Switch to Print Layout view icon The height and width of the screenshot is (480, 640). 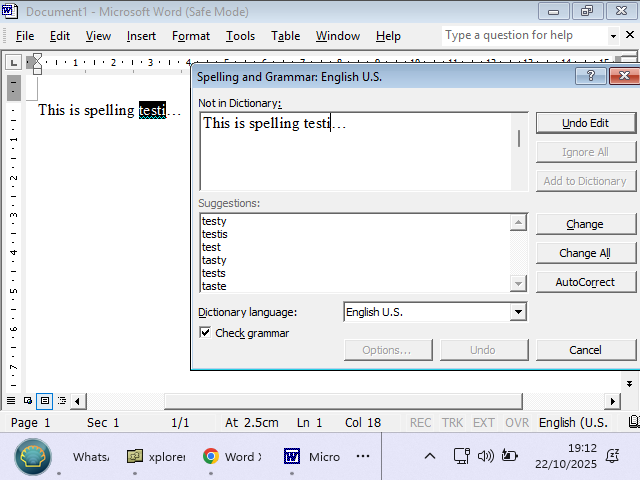[x=45, y=401]
